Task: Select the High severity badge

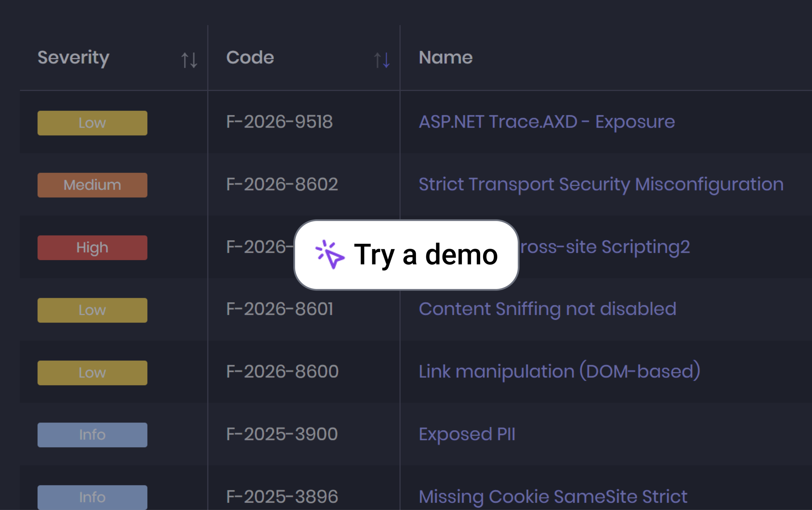Action: tap(92, 248)
